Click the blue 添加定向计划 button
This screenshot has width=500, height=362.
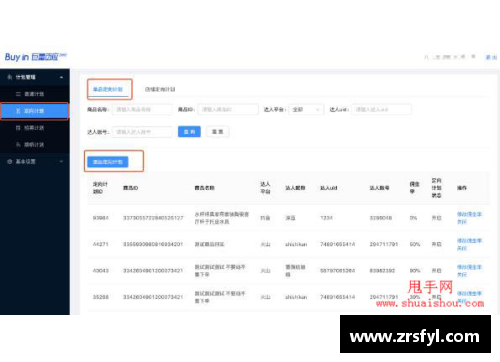click(x=108, y=162)
